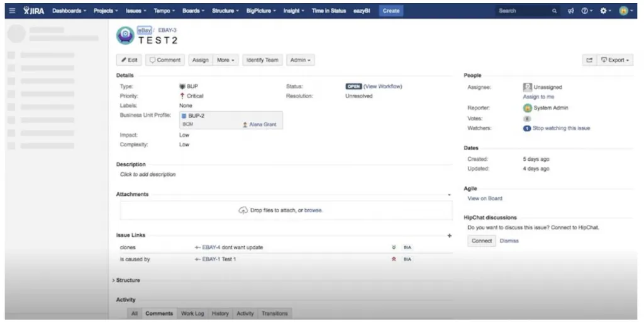
Task: Click the Alana Grant user link
Action: click(263, 124)
